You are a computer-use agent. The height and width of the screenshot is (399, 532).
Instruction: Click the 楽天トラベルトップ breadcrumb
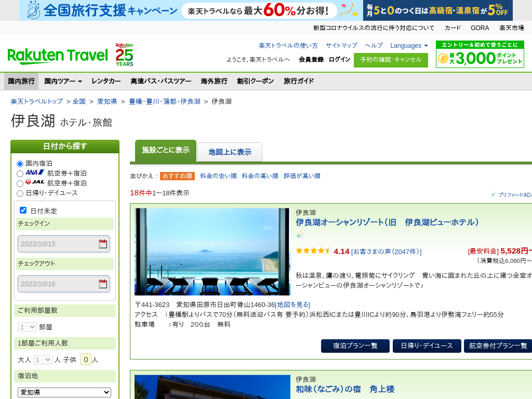tap(37, 101)
